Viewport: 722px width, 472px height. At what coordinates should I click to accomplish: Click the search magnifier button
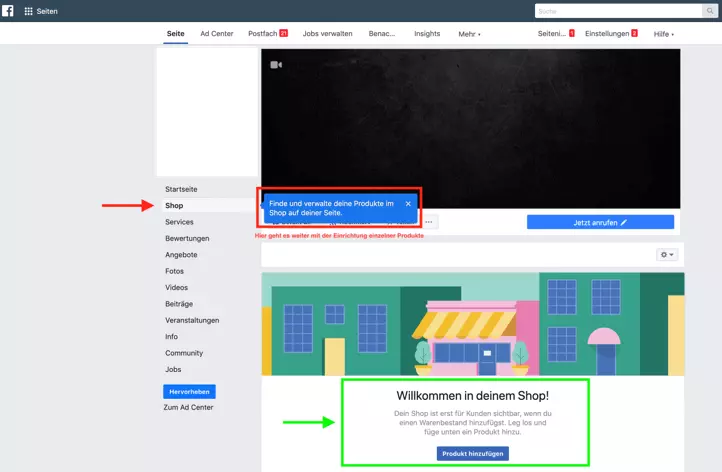(x=710, y=11)
